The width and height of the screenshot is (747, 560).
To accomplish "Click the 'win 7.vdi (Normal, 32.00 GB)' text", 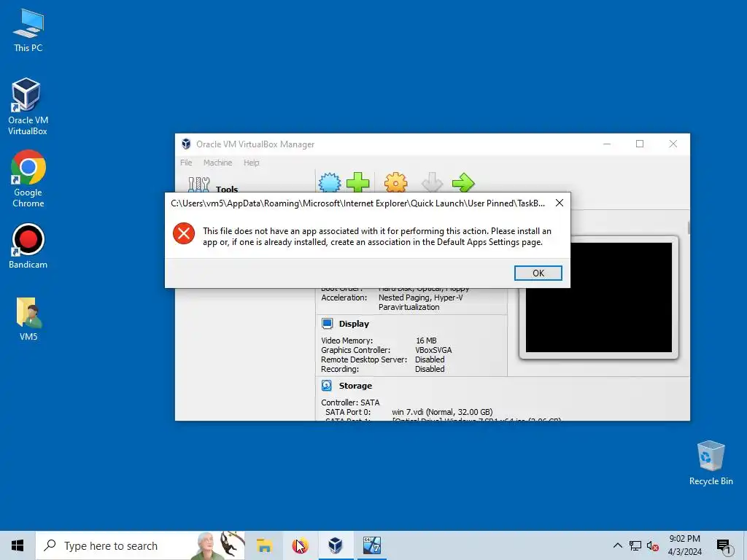I will [x=442, y=412].
